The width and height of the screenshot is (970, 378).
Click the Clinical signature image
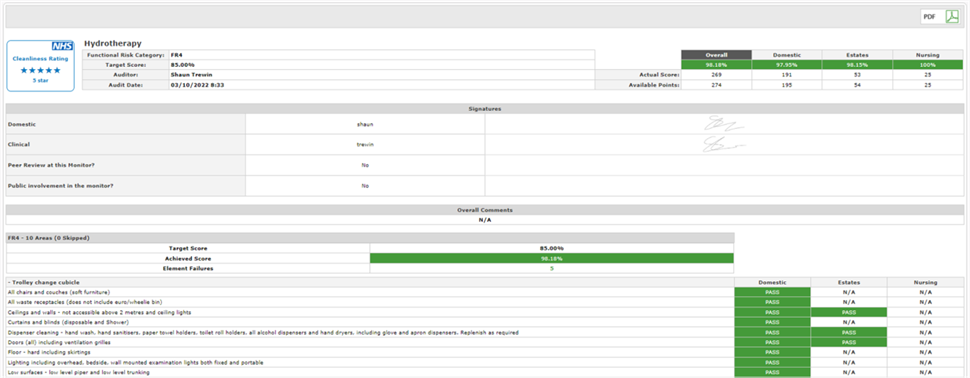[x=724, y=145]
